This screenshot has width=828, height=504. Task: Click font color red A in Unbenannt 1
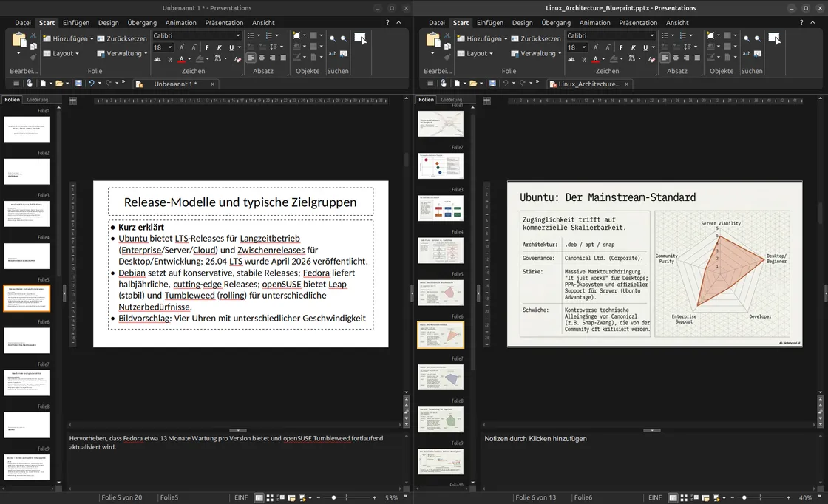point(181,59)
